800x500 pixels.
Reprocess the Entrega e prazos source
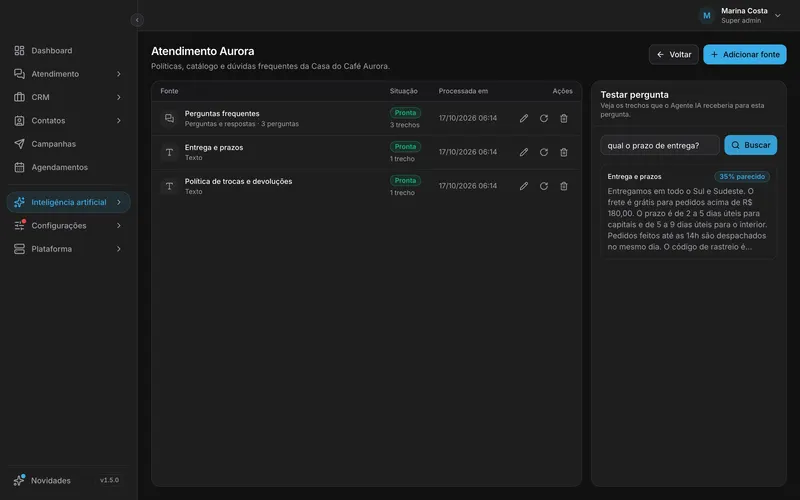[x=544, y=152]
